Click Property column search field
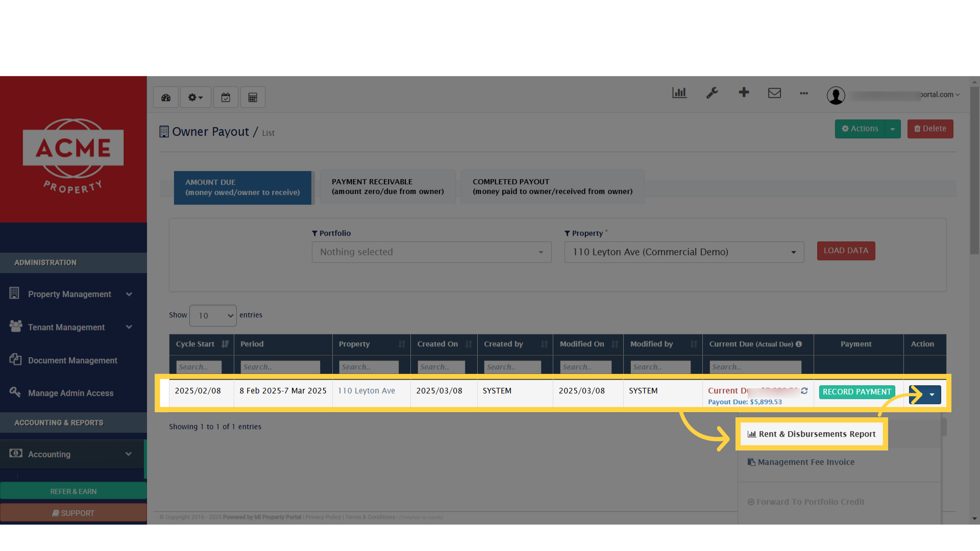Screen dimensions: 980x551 tap(369, 367)
